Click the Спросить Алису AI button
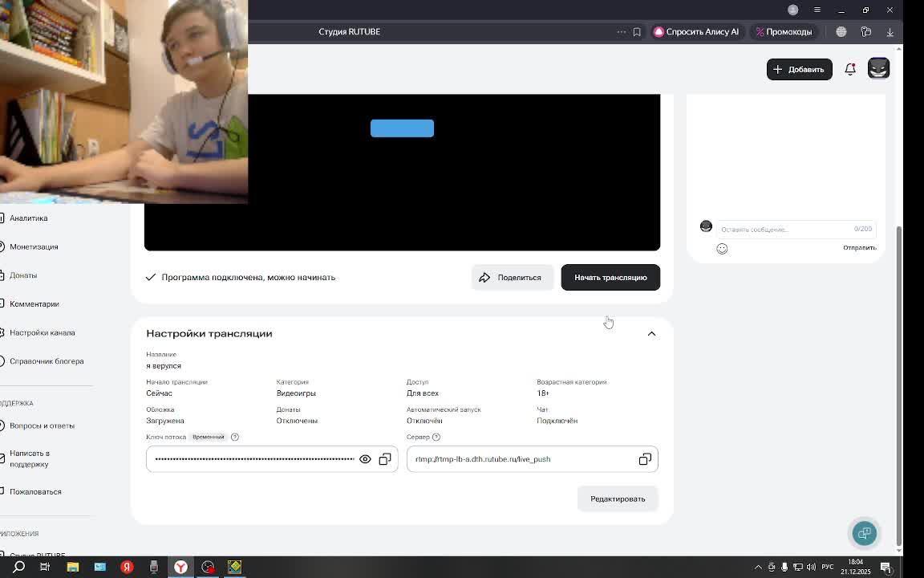 point(696,32)
